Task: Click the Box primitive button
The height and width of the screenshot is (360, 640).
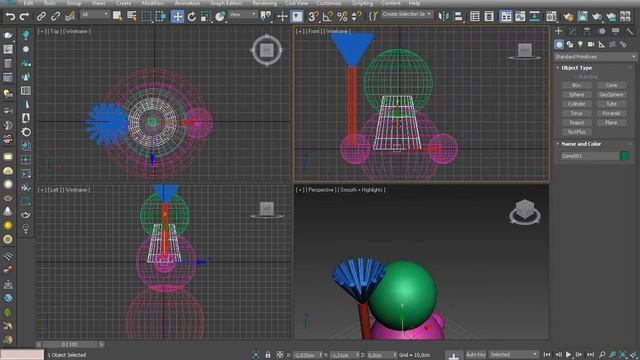Action: click(x=576, y=85)
